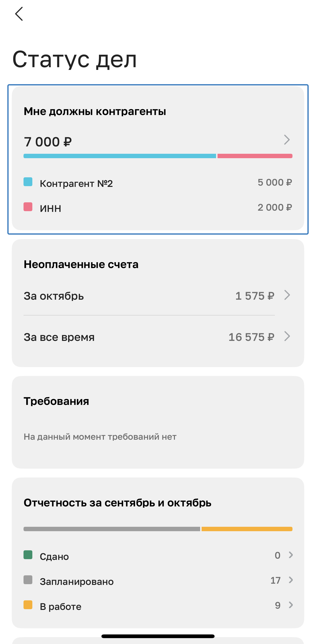This screenshot has height=644, width=316.
Task: Expand unpaid invoices За октябрь chevron
Action: click(x=287, y=295)
